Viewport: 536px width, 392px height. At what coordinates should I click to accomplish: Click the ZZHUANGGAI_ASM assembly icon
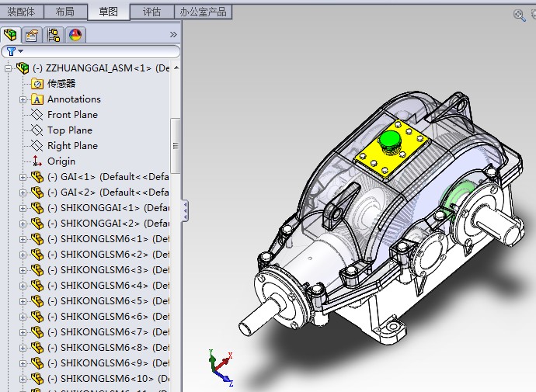23,68
